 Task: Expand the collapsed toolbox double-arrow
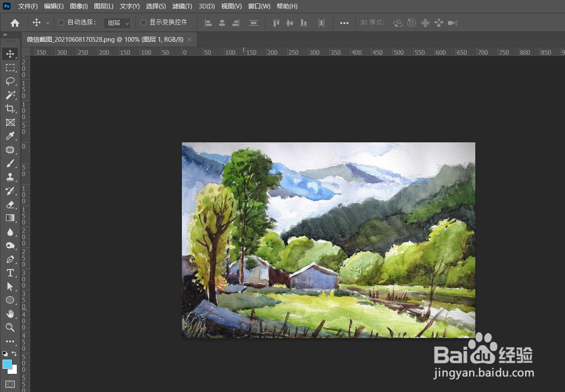5,35
